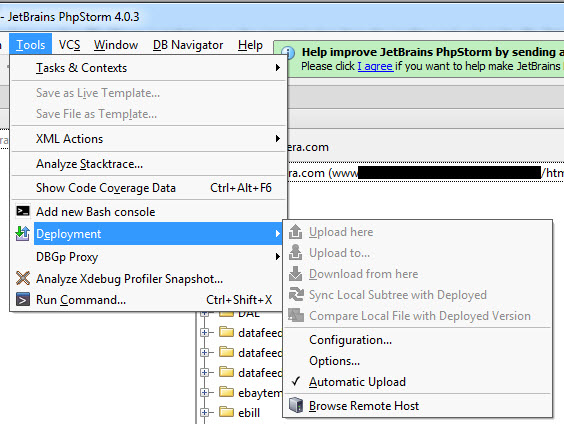564x424 pixels.
Task: Choose Add new Bash console
Action: (x=149, y=211)
